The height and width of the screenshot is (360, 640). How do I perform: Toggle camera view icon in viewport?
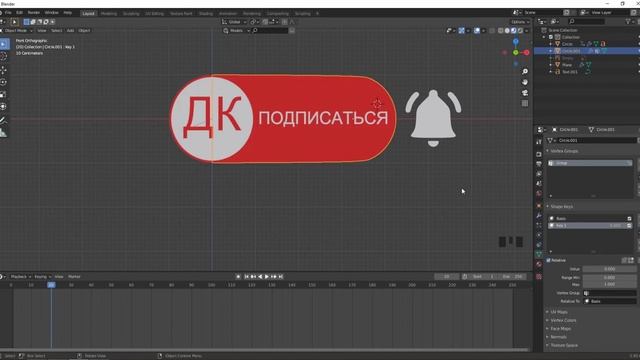pyautogui.click(x=525, y=93)
